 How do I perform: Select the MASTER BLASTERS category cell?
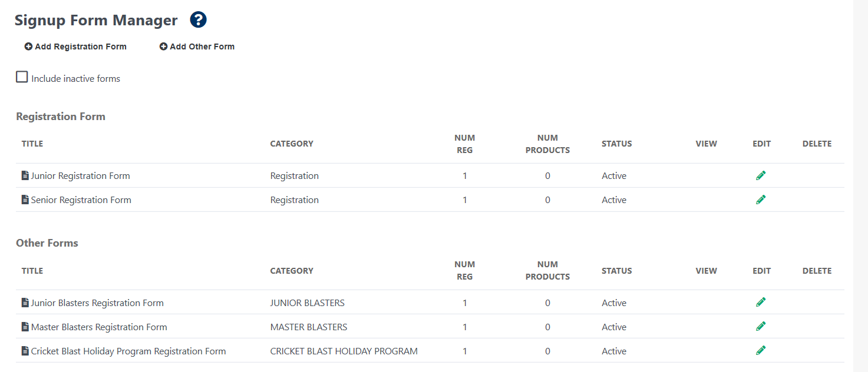point(309,327)
